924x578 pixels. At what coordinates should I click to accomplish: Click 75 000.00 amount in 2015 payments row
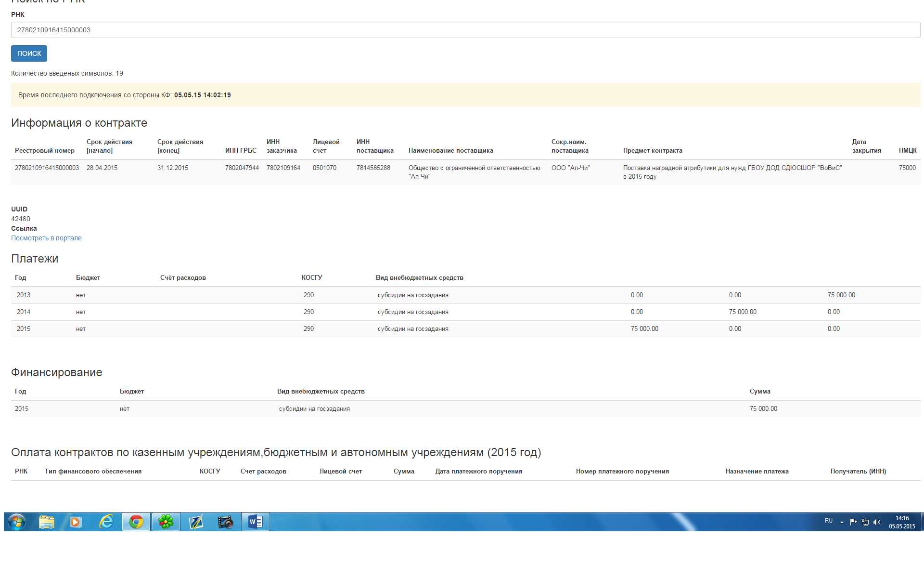[644, 328]
